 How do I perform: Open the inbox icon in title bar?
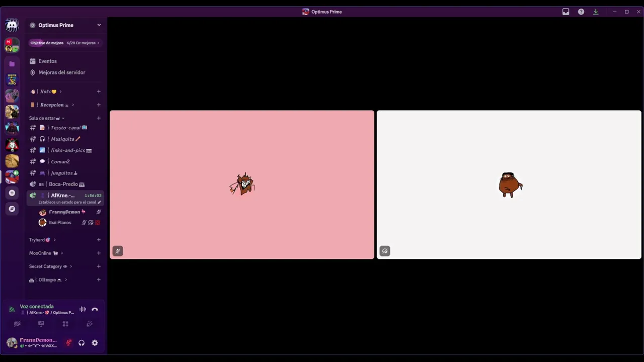point(566,12)
